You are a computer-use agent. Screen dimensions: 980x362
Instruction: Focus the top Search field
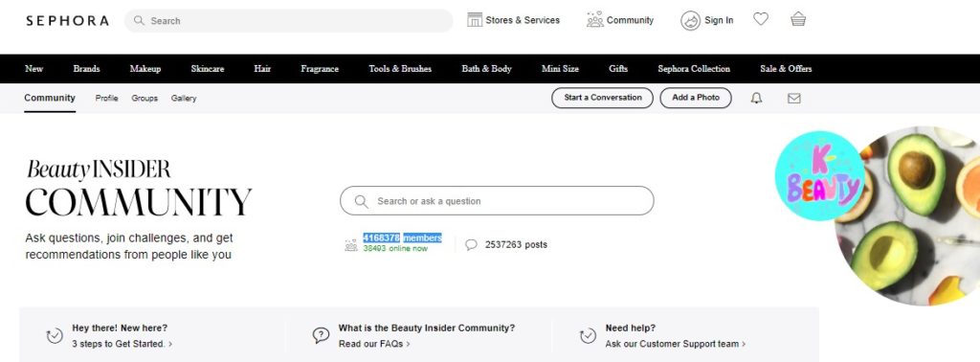289,21
